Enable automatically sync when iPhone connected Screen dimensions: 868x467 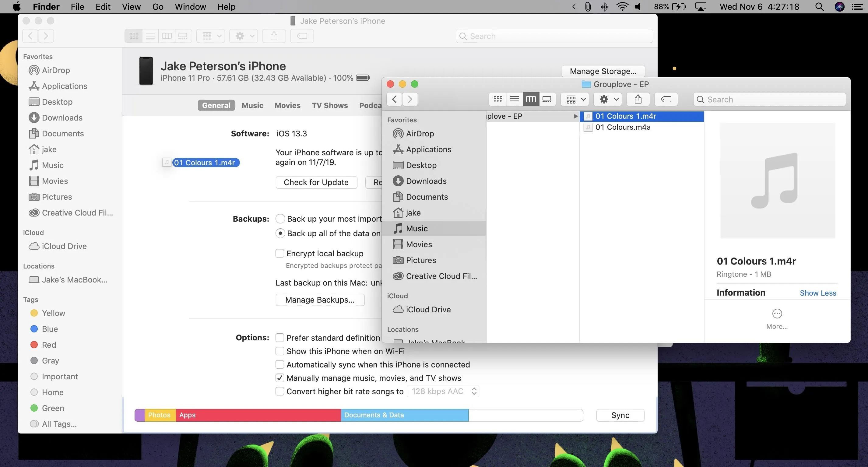point(280,365)
